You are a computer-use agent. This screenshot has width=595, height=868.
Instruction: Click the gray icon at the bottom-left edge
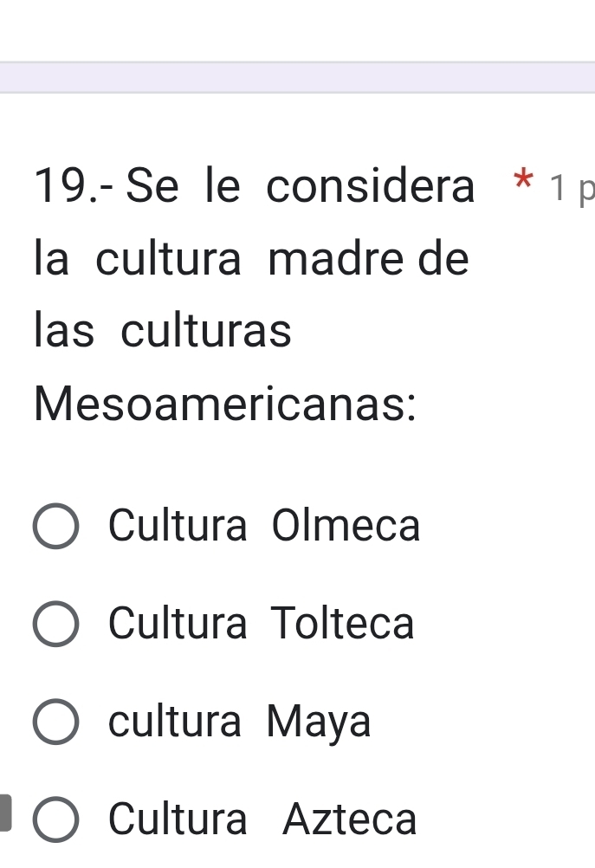tap(7, 813)
